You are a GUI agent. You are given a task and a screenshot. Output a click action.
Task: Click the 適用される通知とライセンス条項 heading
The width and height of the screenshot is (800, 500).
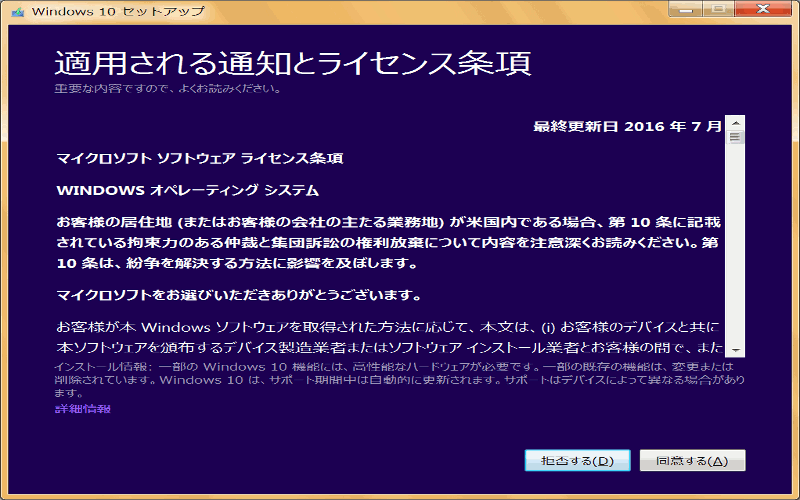tap(293, 63)
